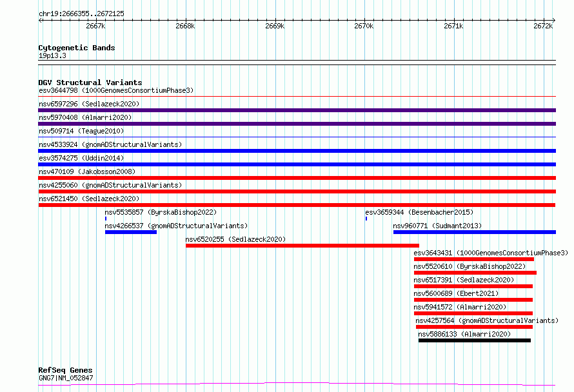Select the small blue nsv5535857 variant marker
The image size is (574, 392).
tap(106, 219)
